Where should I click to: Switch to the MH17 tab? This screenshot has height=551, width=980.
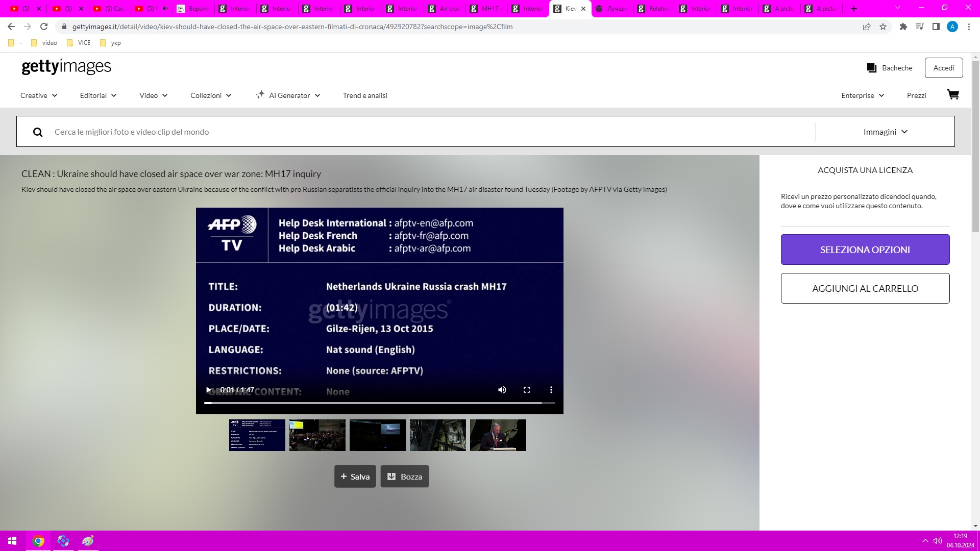486,9
